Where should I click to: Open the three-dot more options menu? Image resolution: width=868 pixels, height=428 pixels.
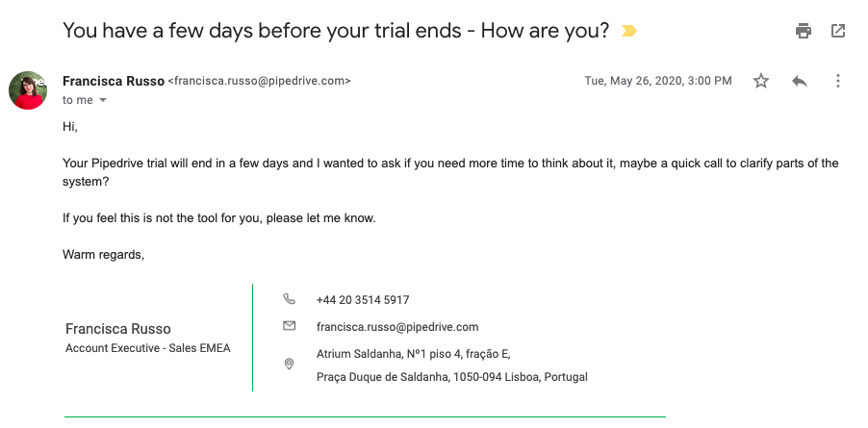click(x=838, y=82)
